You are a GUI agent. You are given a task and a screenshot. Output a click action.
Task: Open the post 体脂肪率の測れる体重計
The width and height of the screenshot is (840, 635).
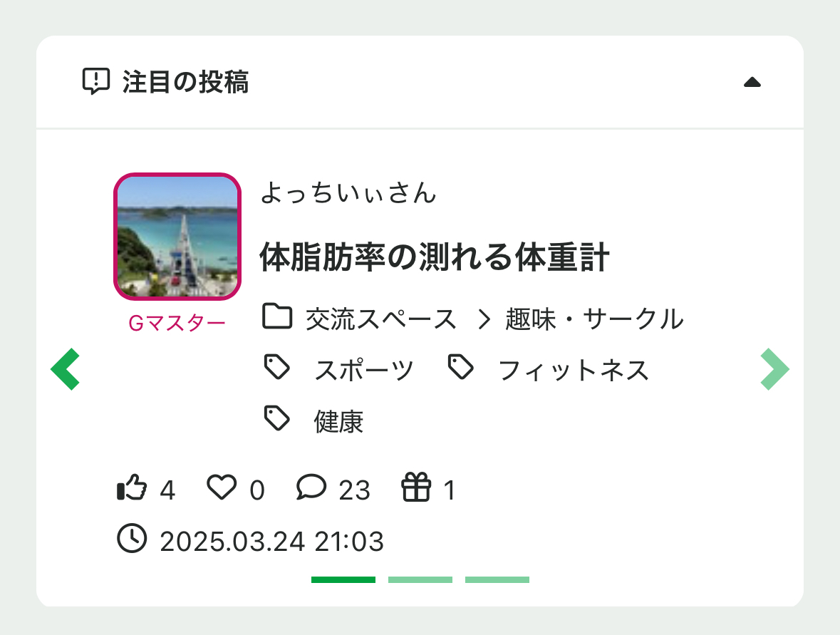(x=435, y=258)
